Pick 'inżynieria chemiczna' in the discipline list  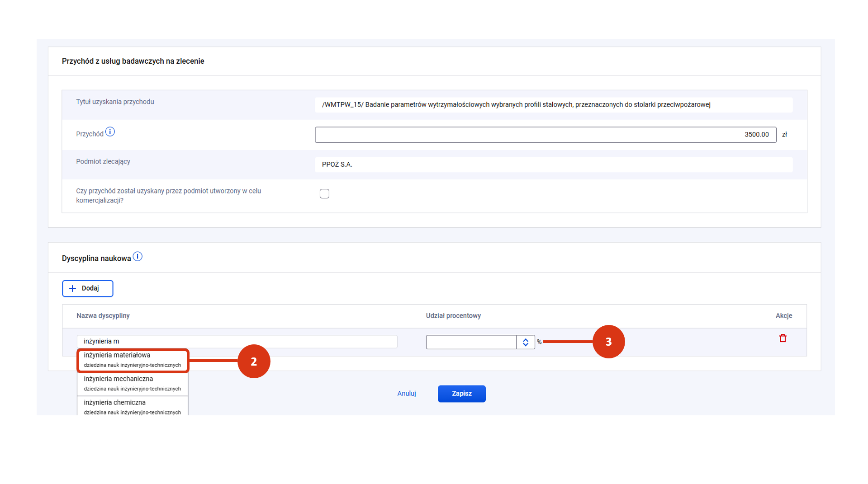pos(133,407)
